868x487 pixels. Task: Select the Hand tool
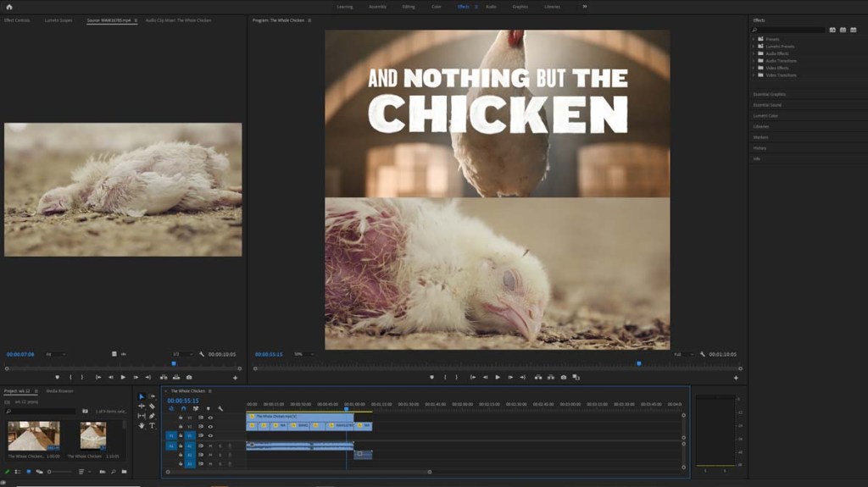tap(142, 425)
